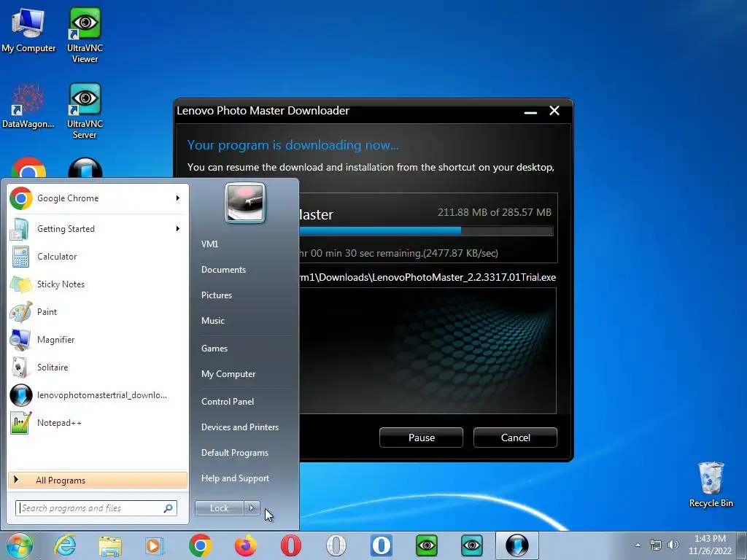Click the download progress bar

click(x=426, y=231)
